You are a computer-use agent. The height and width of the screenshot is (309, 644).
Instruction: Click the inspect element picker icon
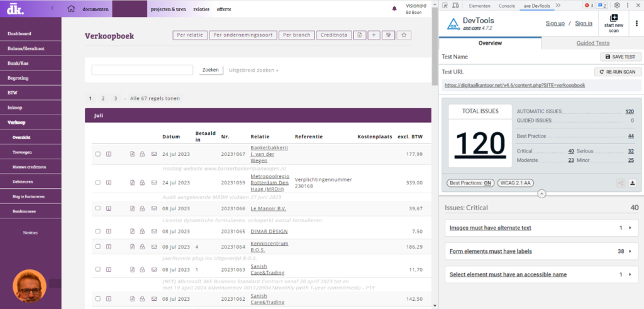445,5
